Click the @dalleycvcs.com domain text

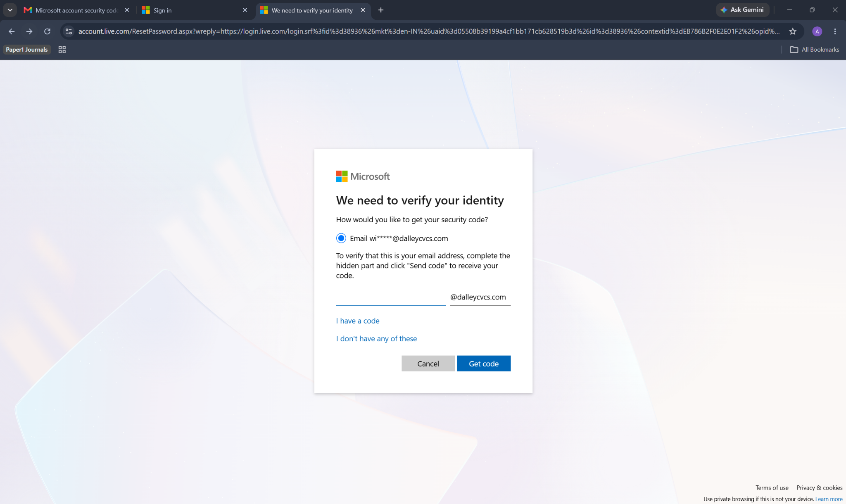(x=478, y=297)
